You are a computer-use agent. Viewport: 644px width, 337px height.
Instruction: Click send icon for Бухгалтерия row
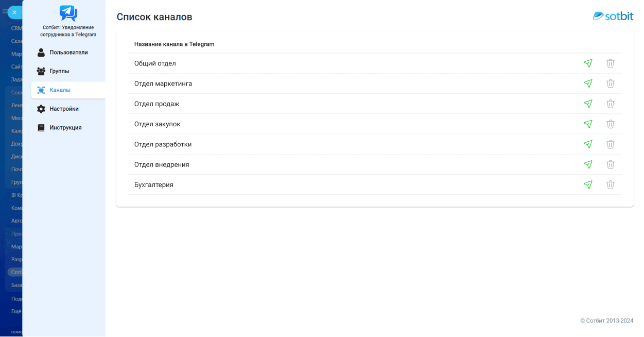click(588, 184)
